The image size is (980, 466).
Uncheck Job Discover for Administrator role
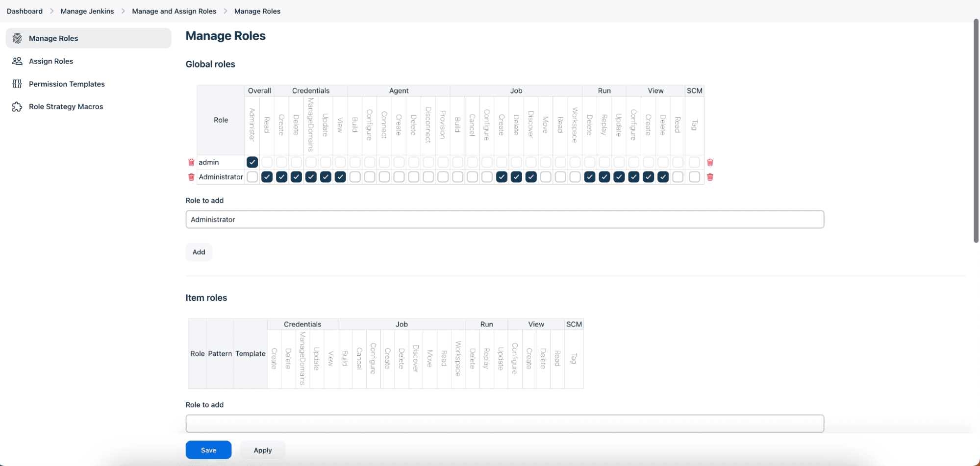click(x=531, y=177)
